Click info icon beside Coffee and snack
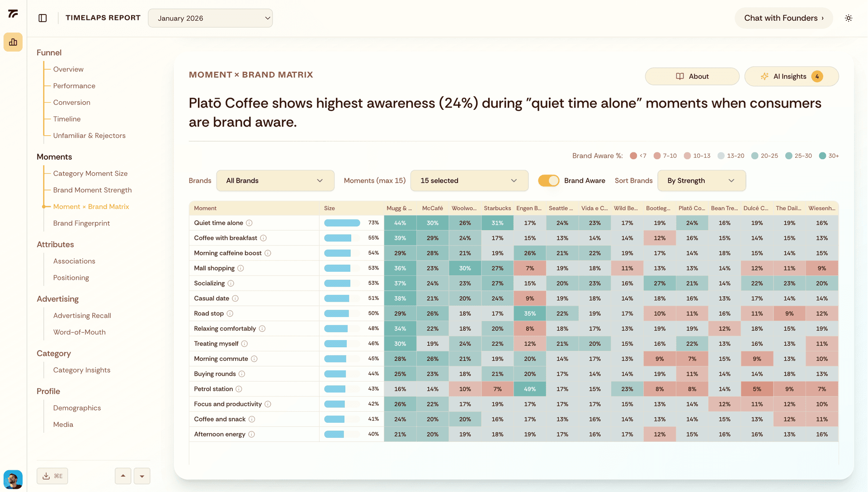The width and height of the screenshot is (868, 492). point(252,419)
